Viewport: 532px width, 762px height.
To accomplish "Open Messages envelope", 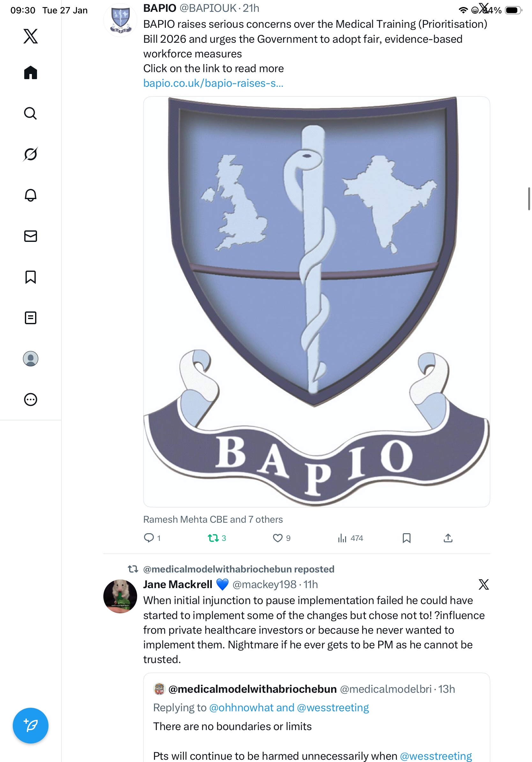I will pyautogui.click(x=31, y=236).
